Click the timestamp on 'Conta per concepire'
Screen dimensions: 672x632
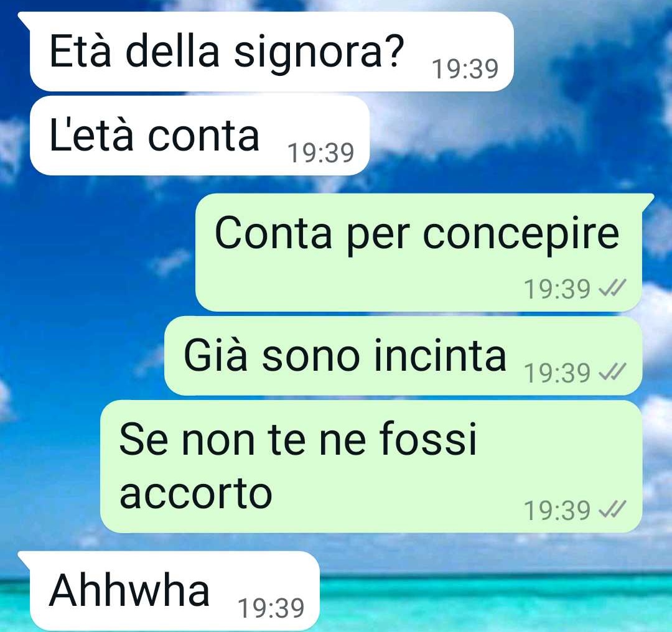(558, 289)
